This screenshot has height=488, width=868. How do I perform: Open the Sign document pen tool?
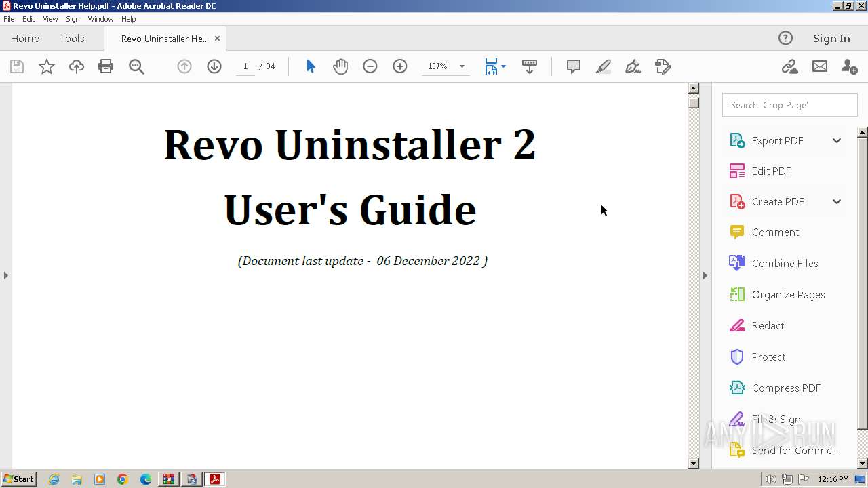pos(633,66)
